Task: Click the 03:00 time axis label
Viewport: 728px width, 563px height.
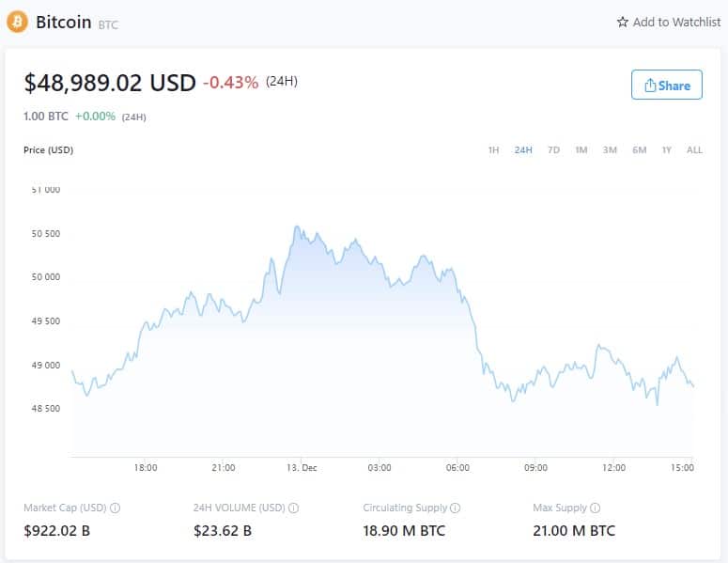Action: tap(379, 468)
